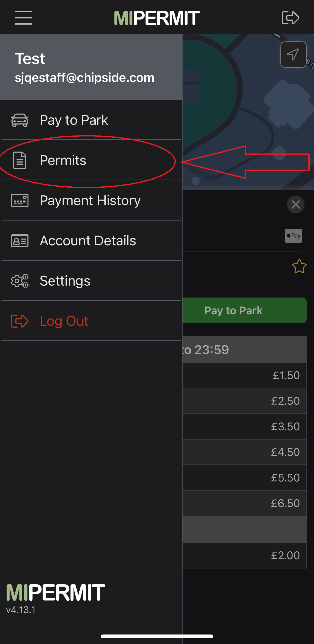Image resolution: width=314 pixels, height=644 pixels.
Task: Close the panel with the X button
Action: pos(296,204)
